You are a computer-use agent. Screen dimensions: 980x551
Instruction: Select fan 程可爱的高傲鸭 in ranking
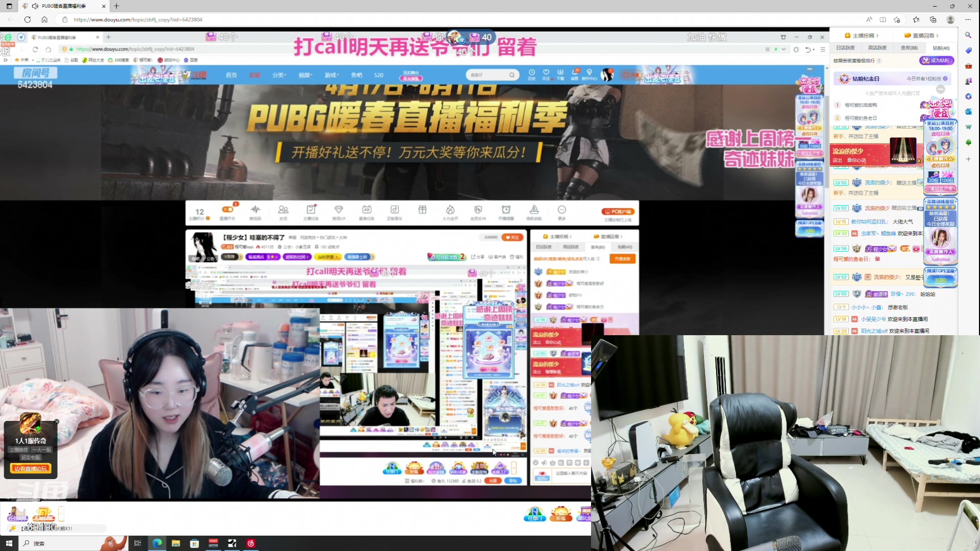(861, 105)
